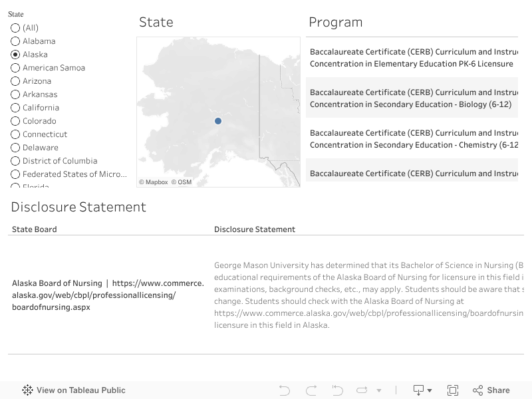Open the Download menu icon

[422, 390]
